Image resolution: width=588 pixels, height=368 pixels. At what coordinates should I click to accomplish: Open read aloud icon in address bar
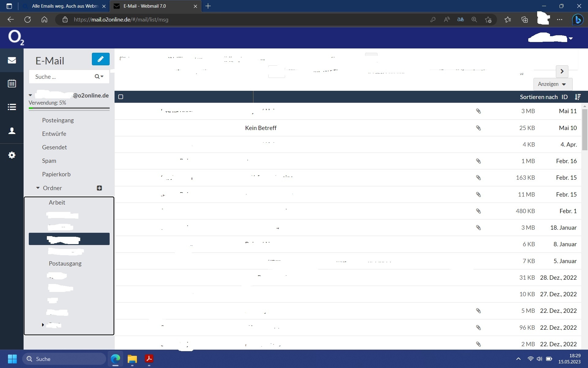pos(447,20)
